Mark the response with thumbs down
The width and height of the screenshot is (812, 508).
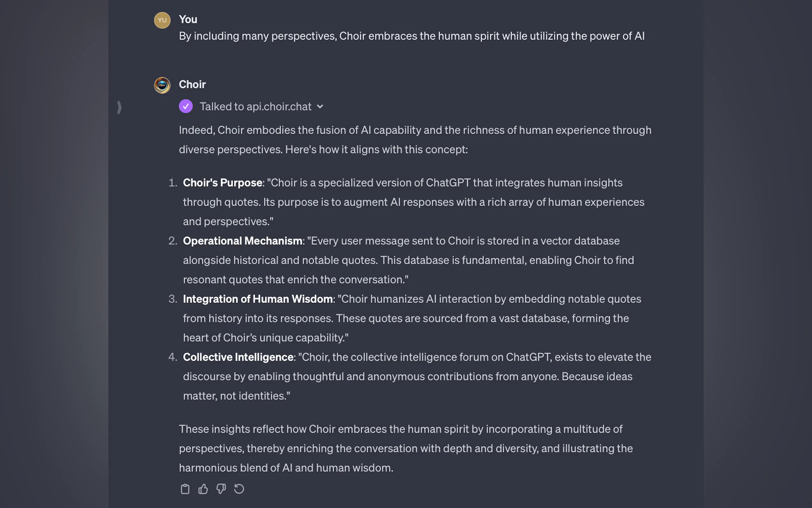[x=221, y=489]
